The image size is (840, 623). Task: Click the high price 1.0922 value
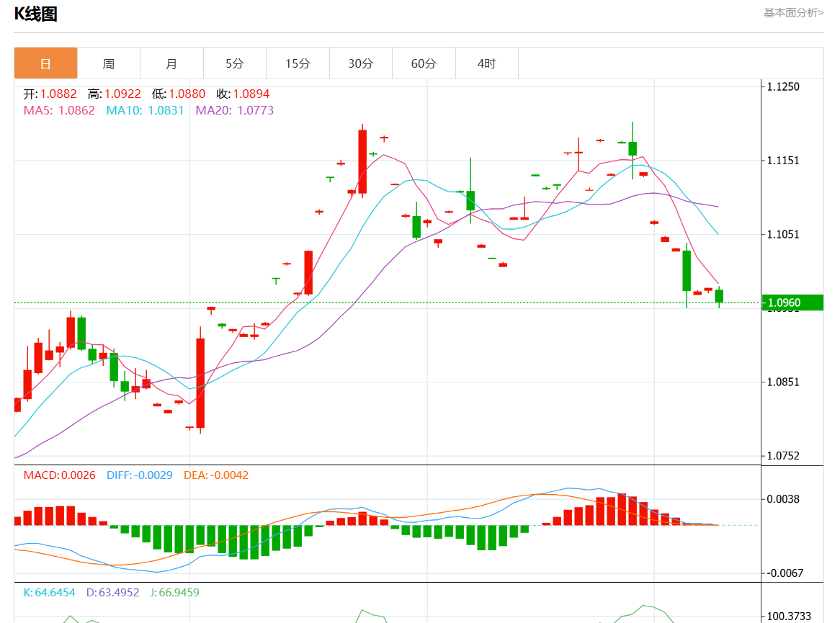(122, 94)
